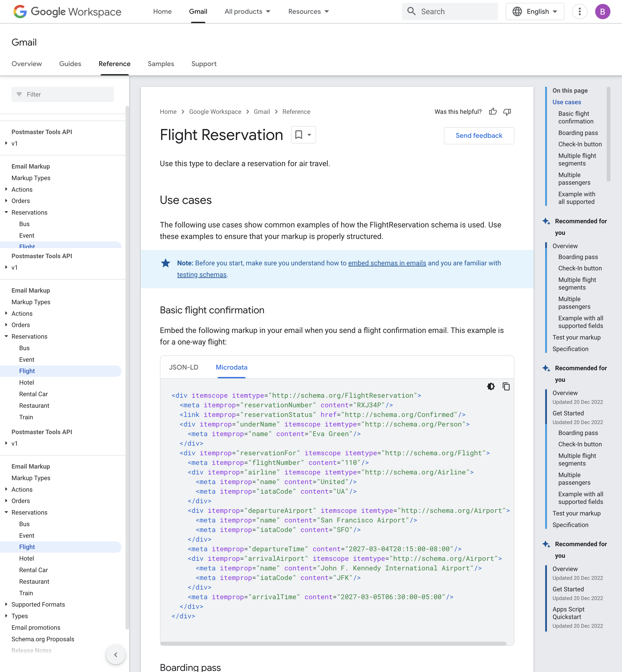622x672 pixels.
Task: Switch to the JSON-LD code tab
Action: pyautogui.click(x=184, y=367)
